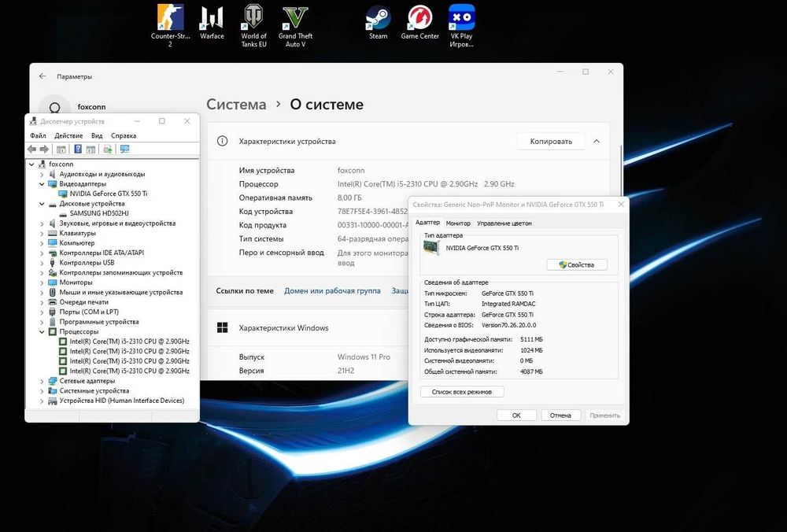The height and width of the screenshot is (532, 787).
Task: Close the adapter properties dialog with X
Action: [x=621, y=205]
